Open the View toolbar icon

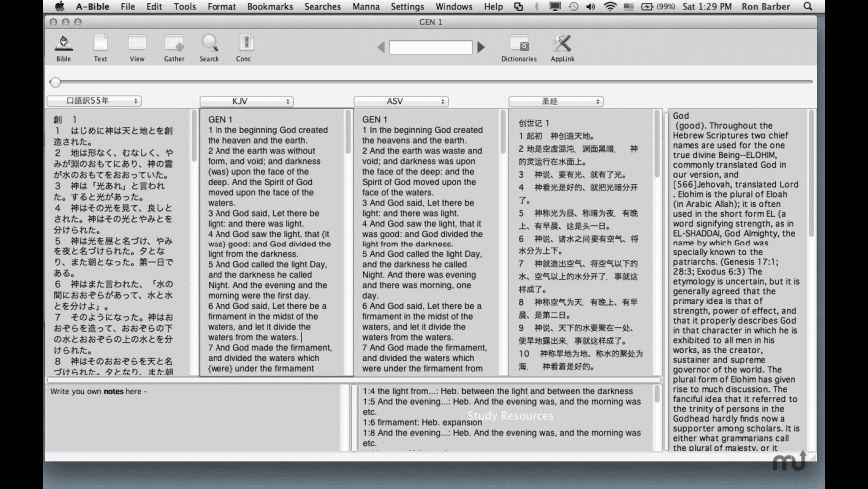[137, 47]
